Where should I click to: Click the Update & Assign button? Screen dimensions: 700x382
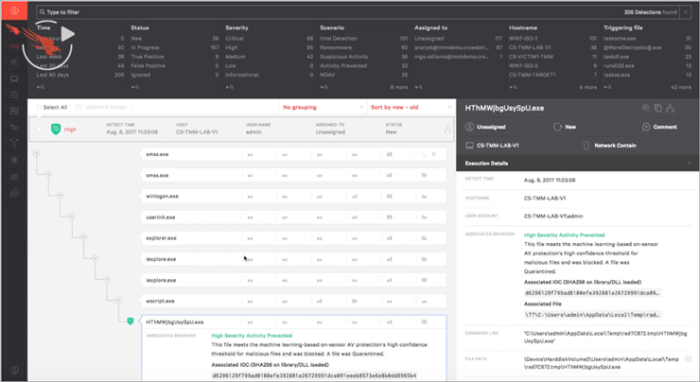101,107
